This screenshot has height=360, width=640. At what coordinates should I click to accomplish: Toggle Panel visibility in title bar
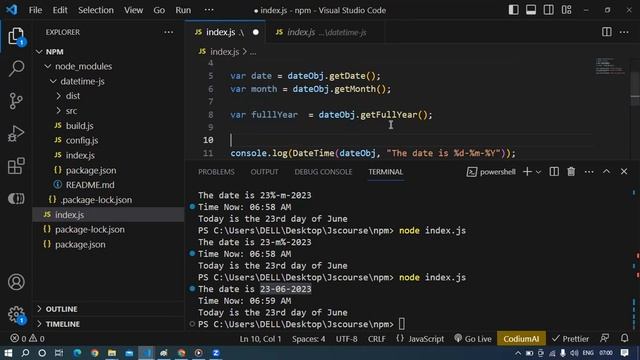point(531,10)
